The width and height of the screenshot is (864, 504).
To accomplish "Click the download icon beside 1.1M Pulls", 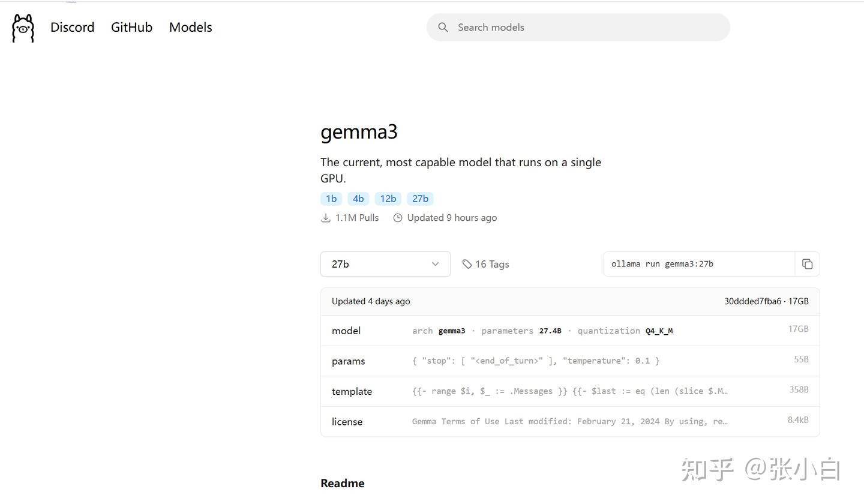I will click(x=326, y=218).
